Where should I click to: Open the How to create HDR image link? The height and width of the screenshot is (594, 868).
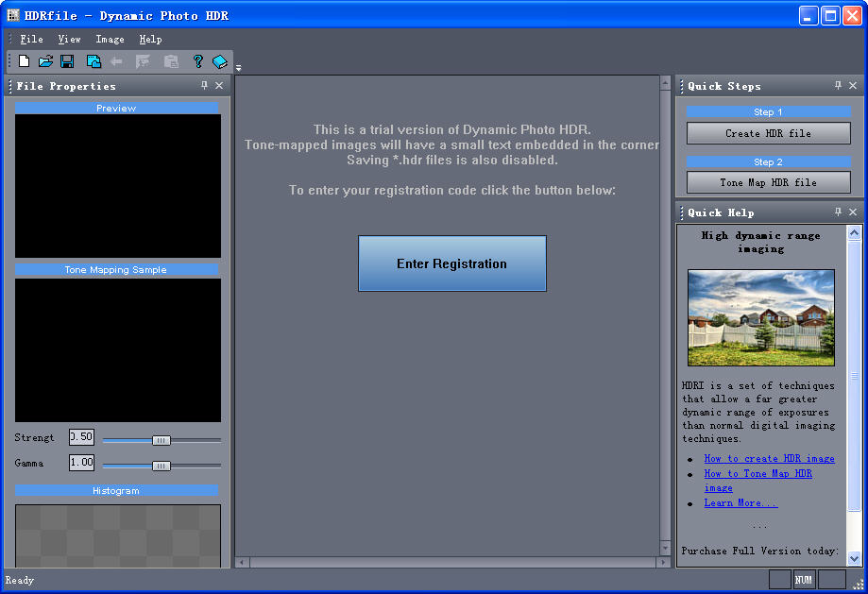tap(769, 458)
